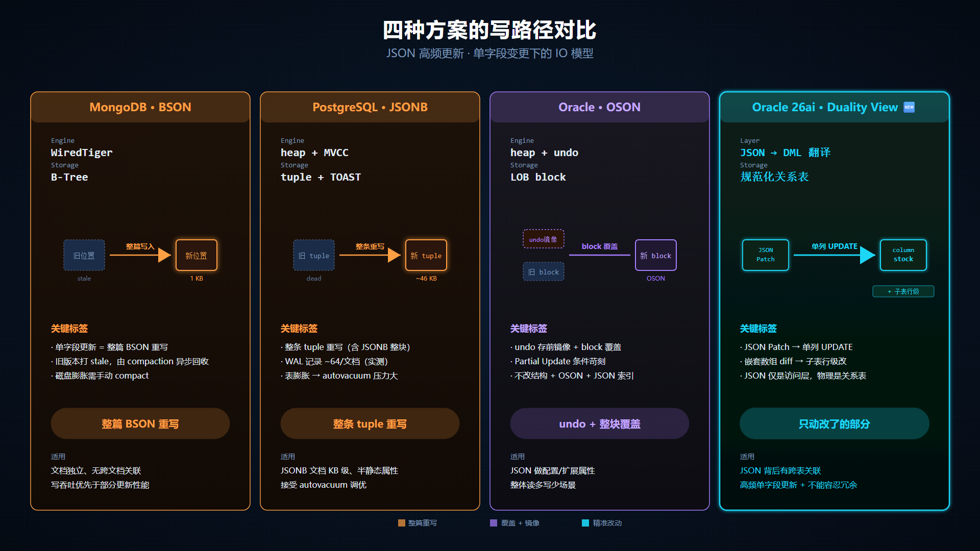Viewport: 980px width, 551px height.
Task: Click the B-Tree storage value
Action: click(x=69, y=177)
